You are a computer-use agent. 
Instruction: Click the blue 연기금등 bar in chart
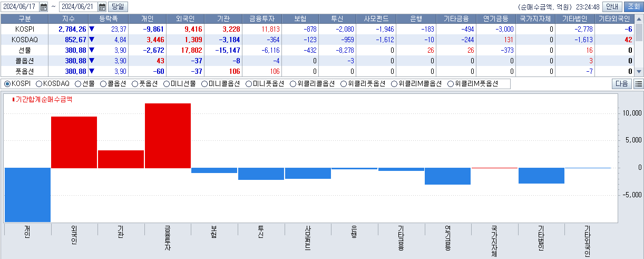coord(447,176)
